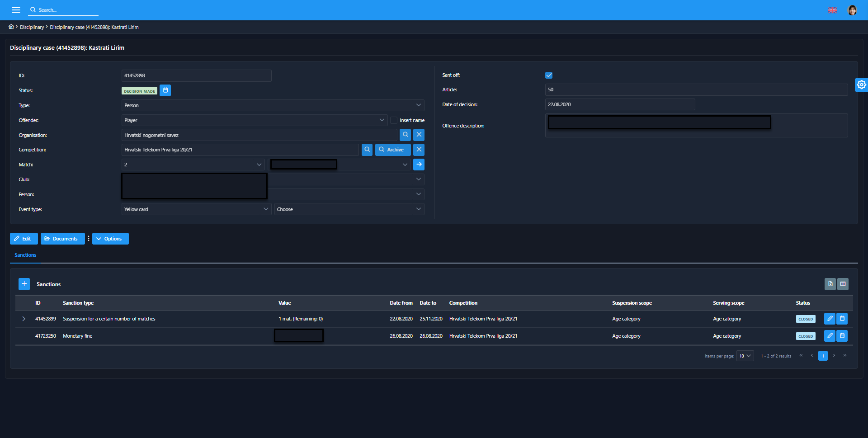The image size is (868, 438).
Task: Go to match using arrow icon
Action: pyautogui.click(x=419, y=165)
